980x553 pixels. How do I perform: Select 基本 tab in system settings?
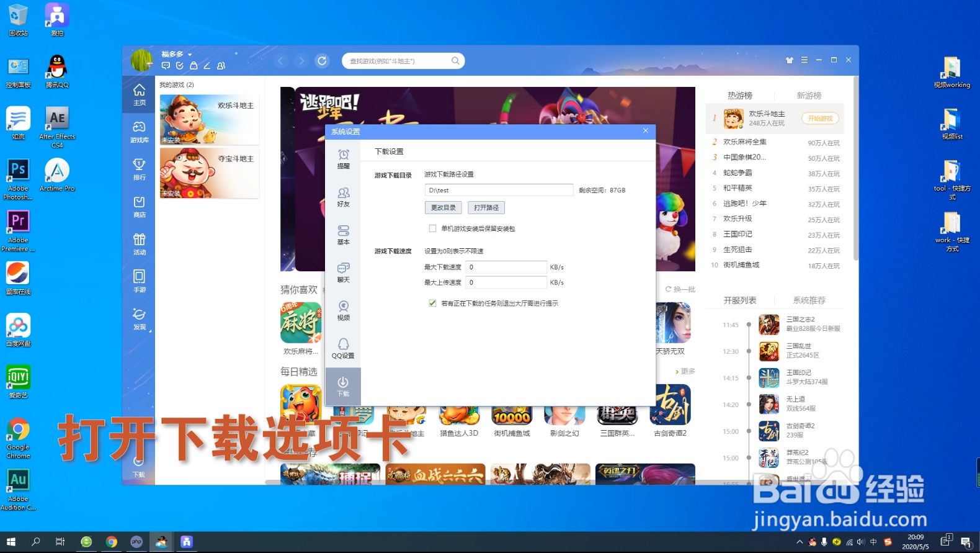pyautogui.click(x=343, y=235)
